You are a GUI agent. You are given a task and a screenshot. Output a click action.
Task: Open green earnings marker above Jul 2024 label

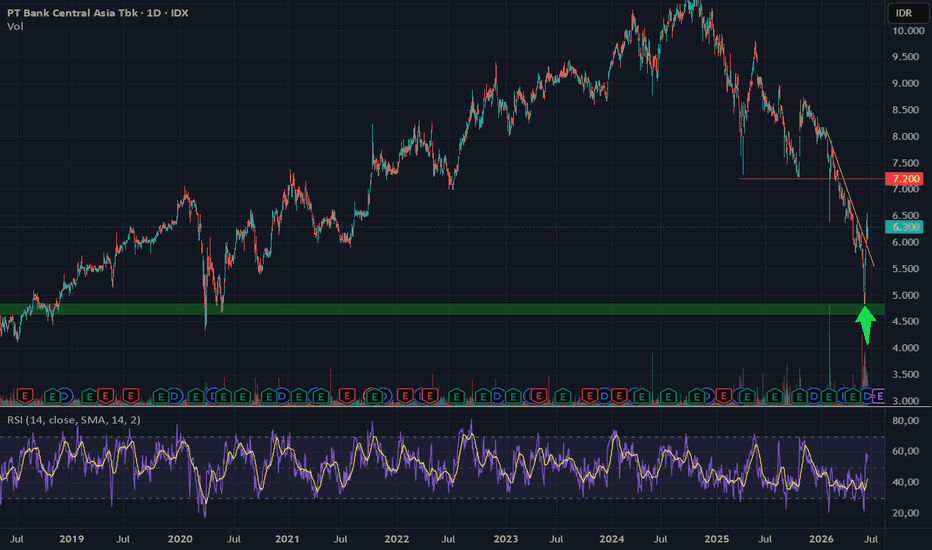(x=668, y=396)
